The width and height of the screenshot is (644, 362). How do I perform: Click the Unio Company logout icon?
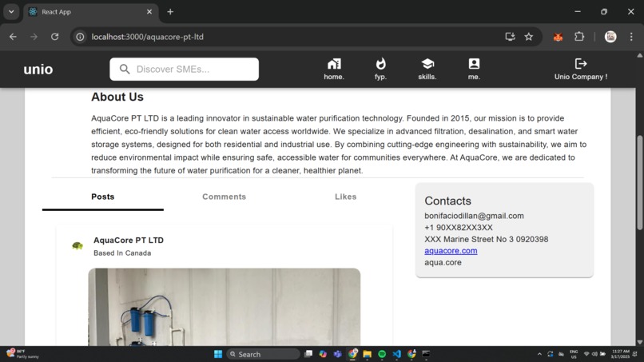[581, 64]
